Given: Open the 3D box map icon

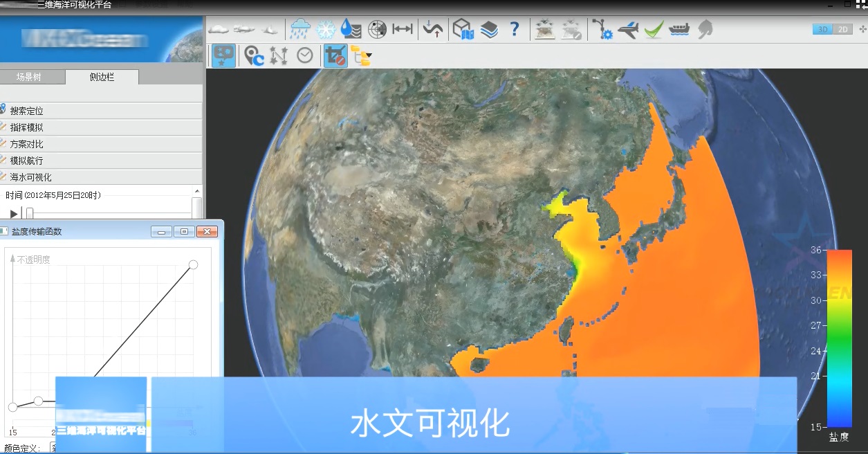Looking at the screenshot, I should (462, 30).
